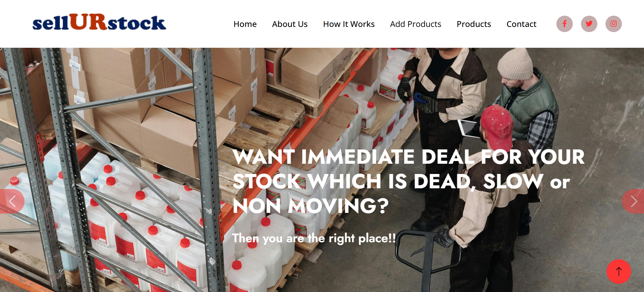The image size is (644, 292).
Task: Click the 'stock' word in the logo
Action: tap(137, 23)
